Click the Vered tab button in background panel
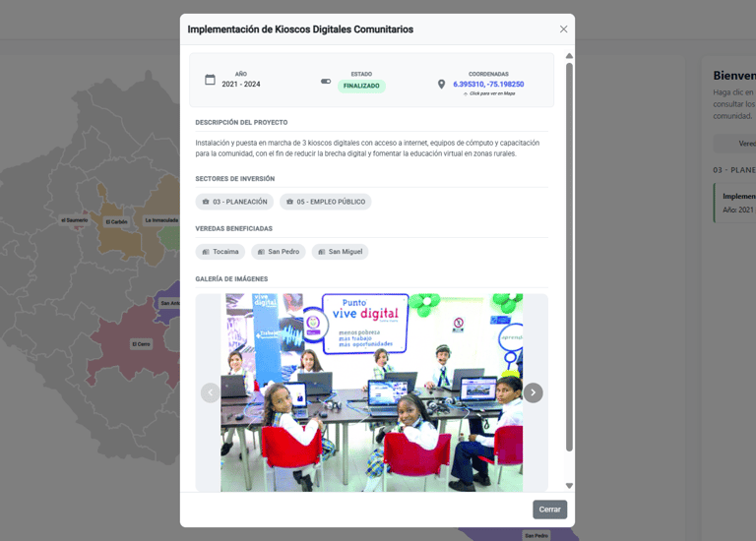 (x=734, y=144)
